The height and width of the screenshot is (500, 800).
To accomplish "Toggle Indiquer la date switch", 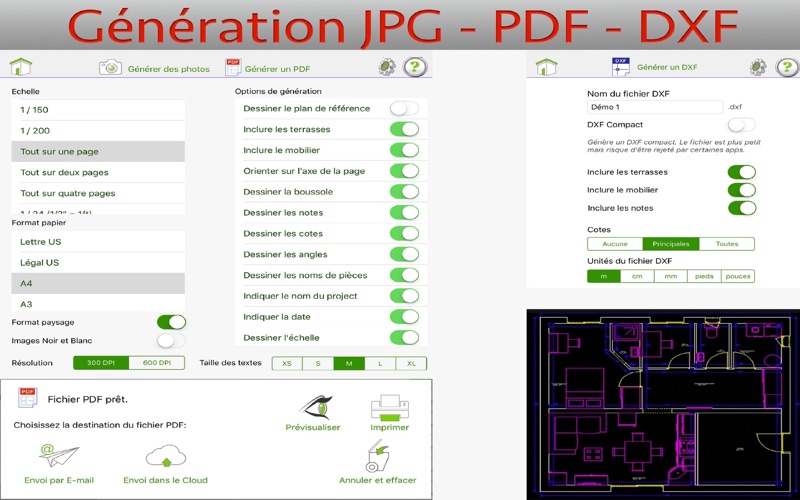I will tap(404, 317).
